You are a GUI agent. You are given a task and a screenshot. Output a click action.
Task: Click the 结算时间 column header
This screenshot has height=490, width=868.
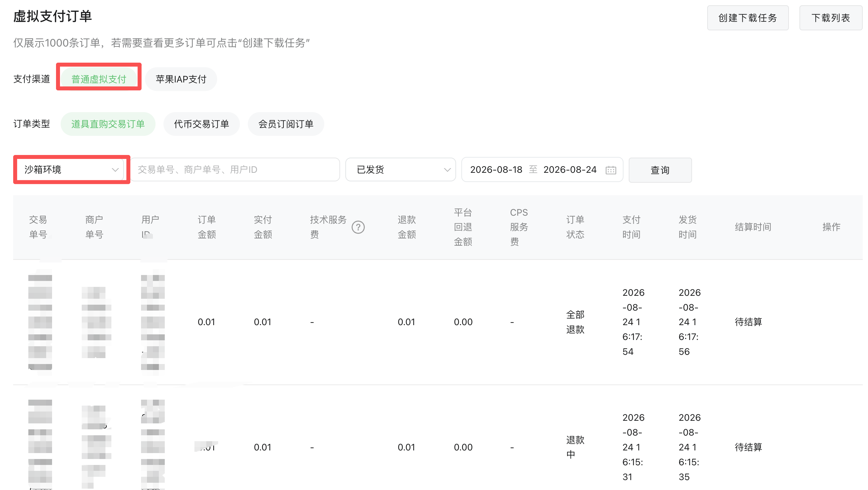[753, 227]
